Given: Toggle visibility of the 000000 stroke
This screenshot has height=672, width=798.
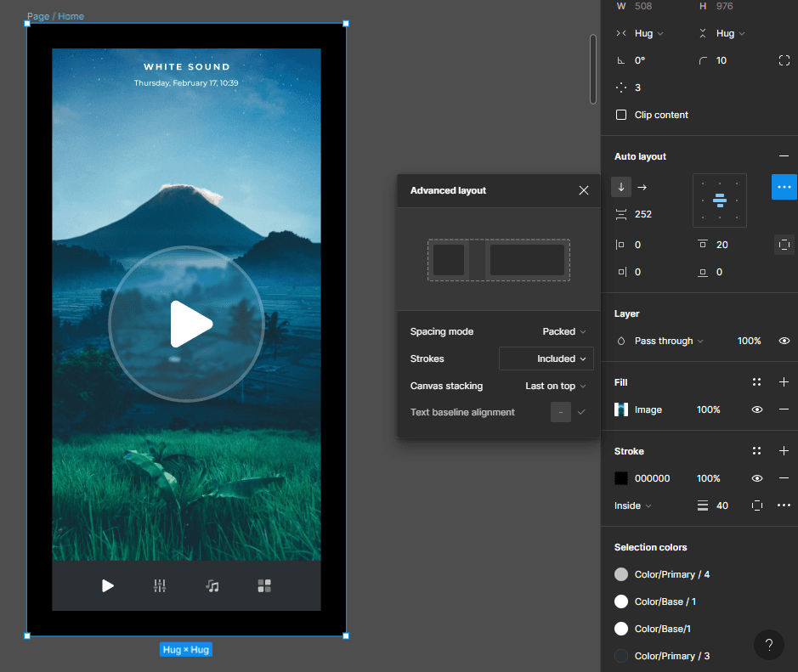Looking at the screenshot, I should [756, 478].
